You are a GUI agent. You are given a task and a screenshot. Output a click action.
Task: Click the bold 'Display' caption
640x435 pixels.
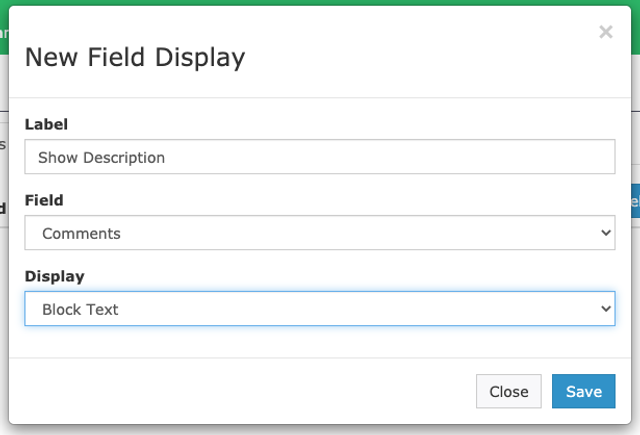[54, 276]
